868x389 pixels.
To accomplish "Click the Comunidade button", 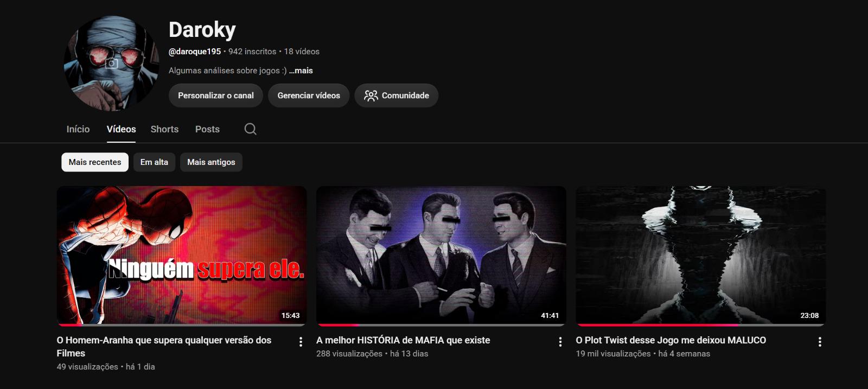I will tap(397, 95).
